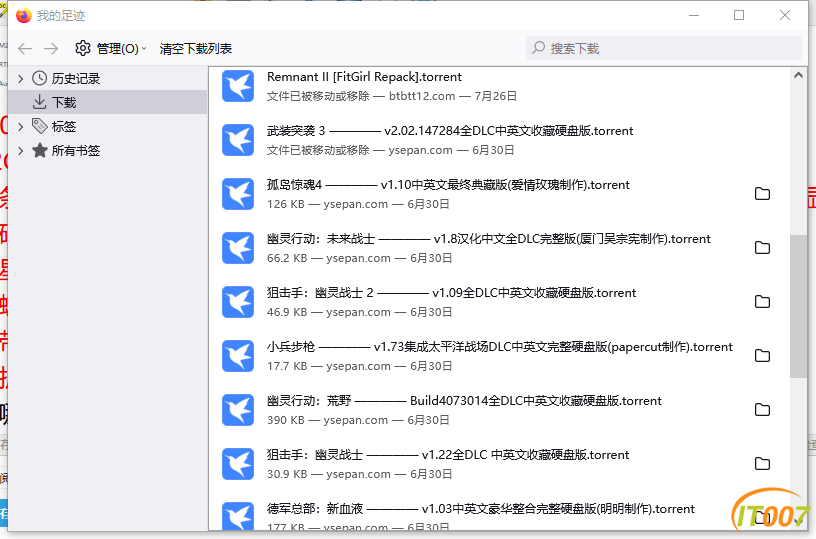The image size is (816, 539).
Task: Select 下载 in the sidebar
Action: pos(108,102)
